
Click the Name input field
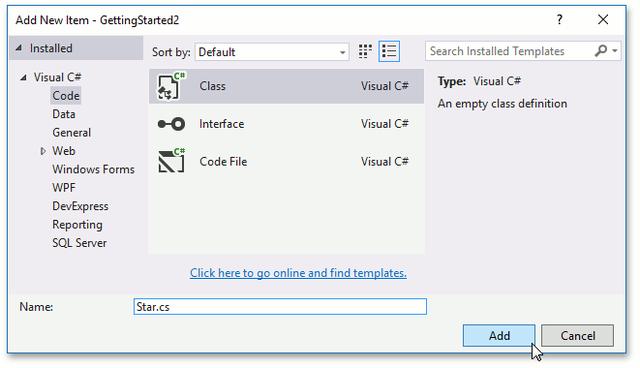(x=280, y=306)
